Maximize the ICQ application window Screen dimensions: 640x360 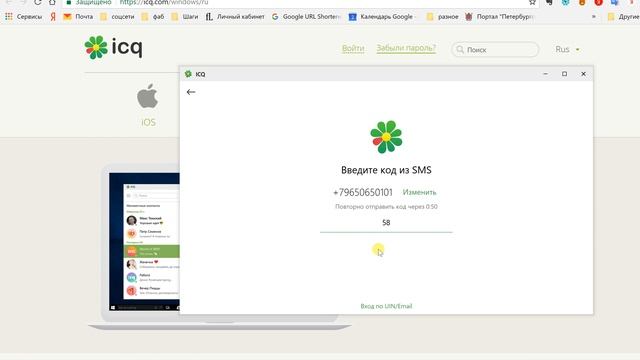[x=564, y=74]
